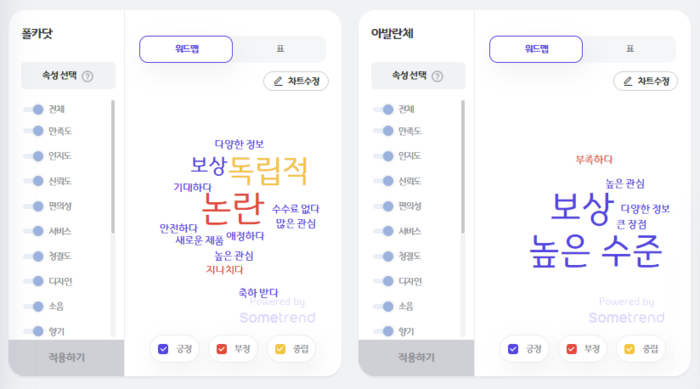The image size is (700, 389).
Task: Uncheck 긍정 checkbox under 아발란체 word cloud
Action: click(513, 349)
